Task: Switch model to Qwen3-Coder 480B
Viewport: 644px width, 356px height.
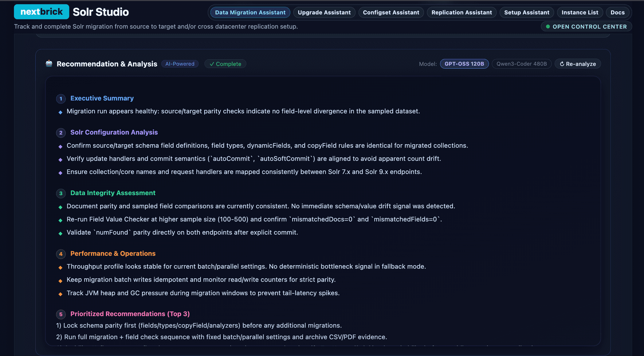Action: coord(522,64)
